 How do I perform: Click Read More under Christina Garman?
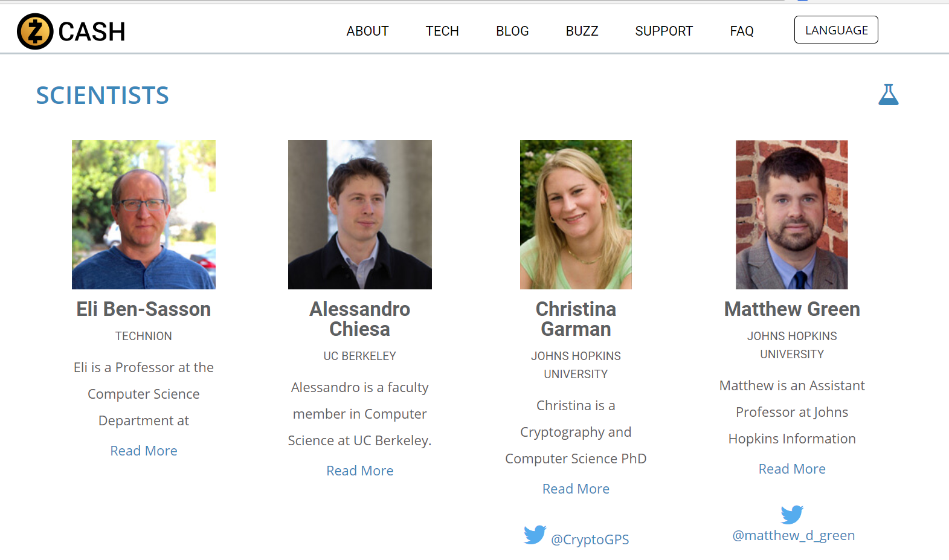[576, 489]
